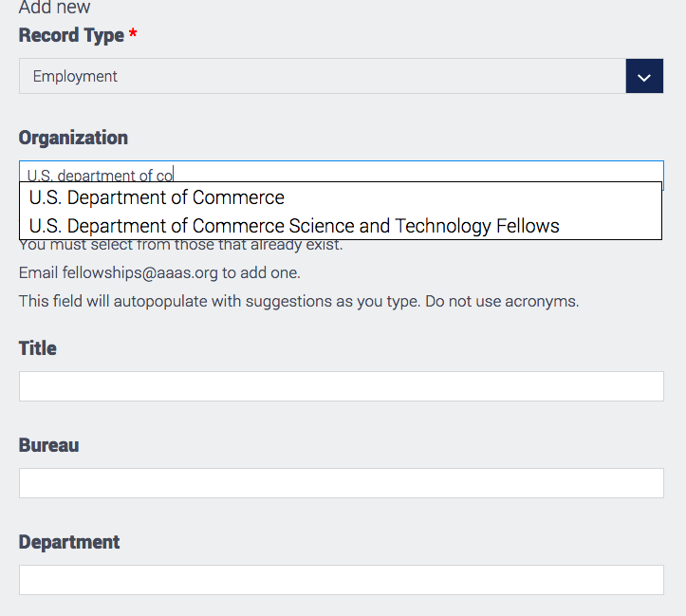686x616 pixels.
Task: Click the Department field label
Action: (x=69, y=542)
